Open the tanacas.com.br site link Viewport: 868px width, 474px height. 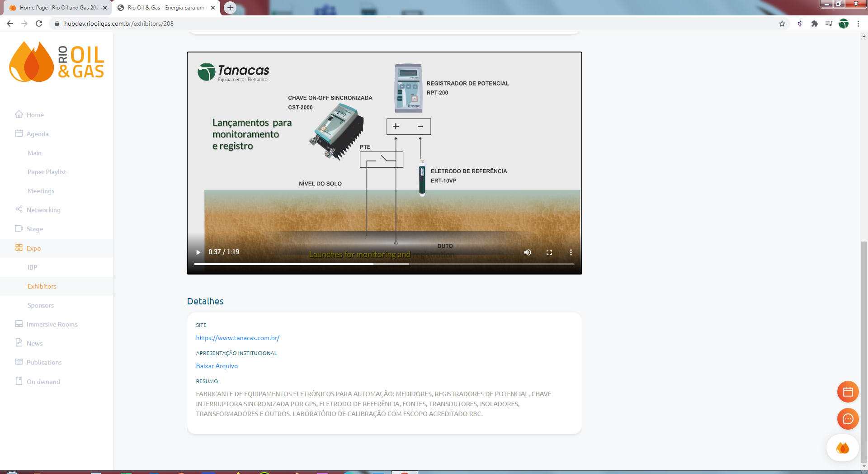(x=238, y=338)
